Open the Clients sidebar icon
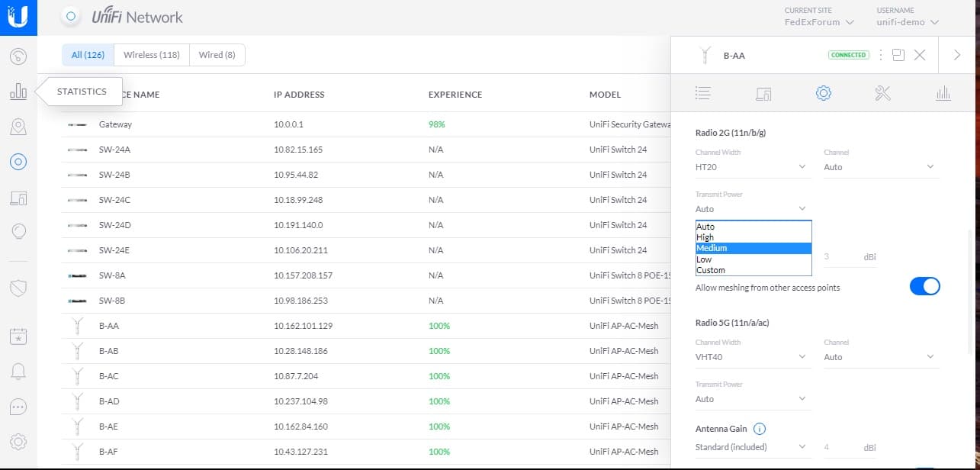The height and width of the screenshot is (470, 980). tap(18, 198)
